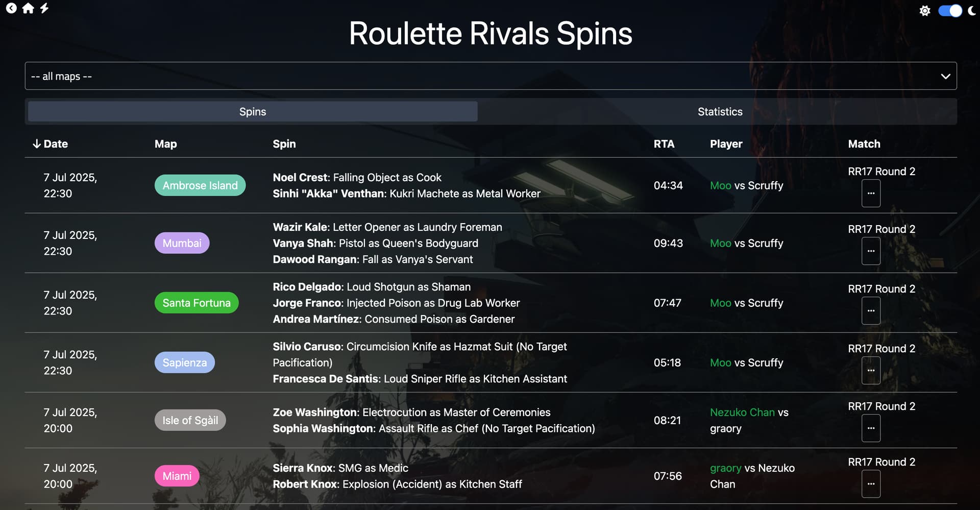
Task: Go to home via house icon
Action: point(28,8)
